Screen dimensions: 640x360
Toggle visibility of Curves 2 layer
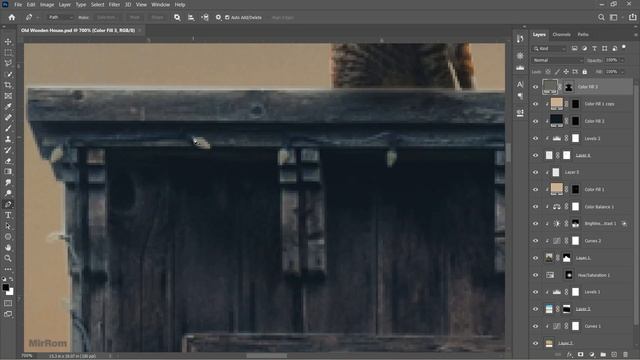(x=535, y=241)
